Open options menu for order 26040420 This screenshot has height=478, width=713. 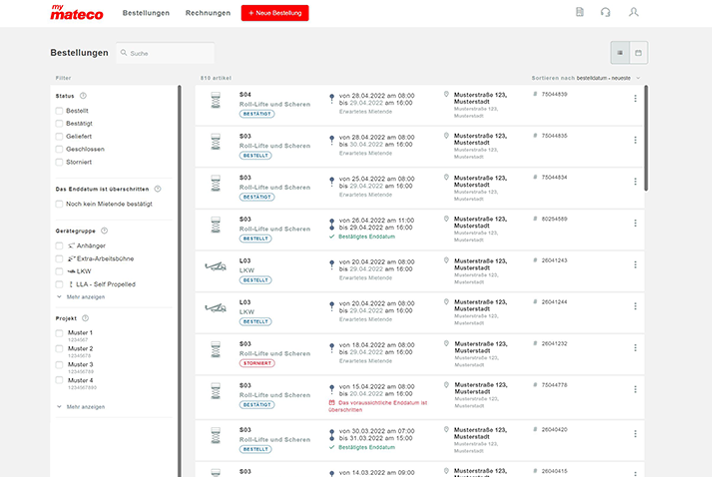[635, 434]
